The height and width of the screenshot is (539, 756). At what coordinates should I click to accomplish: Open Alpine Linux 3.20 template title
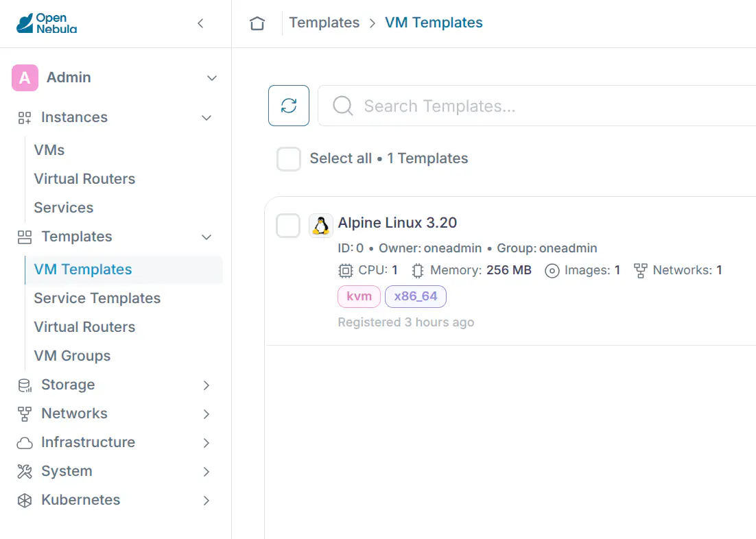pos(397,223)
